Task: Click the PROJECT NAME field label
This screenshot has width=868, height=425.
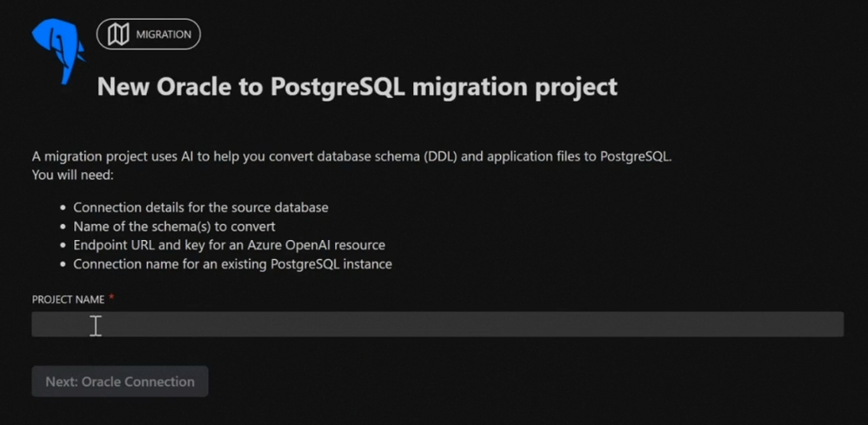Action: 68,300
